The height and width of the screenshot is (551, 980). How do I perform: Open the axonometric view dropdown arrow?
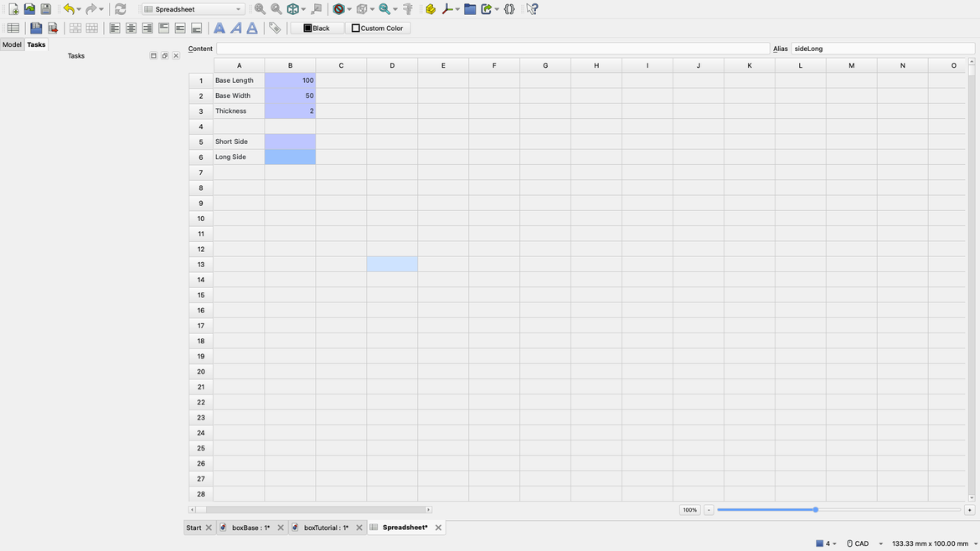tap(302, 8)
